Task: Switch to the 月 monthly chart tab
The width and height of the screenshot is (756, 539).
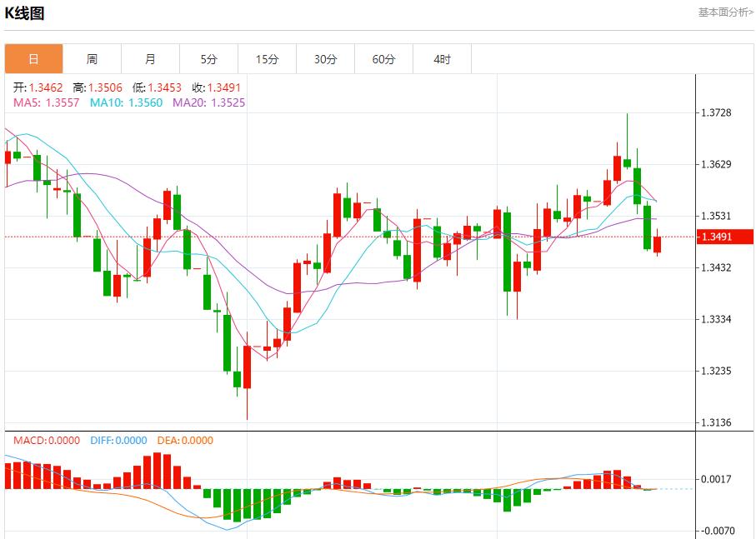Action: [151, 58]
